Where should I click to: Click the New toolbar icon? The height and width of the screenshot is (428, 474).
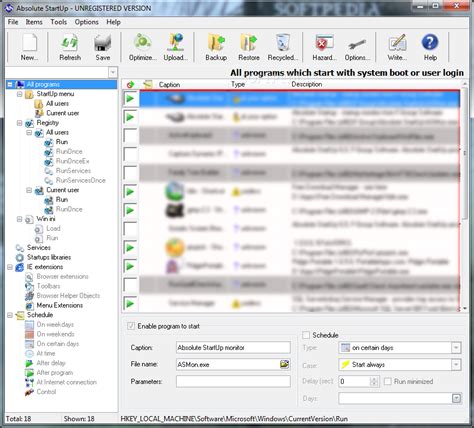29,47
